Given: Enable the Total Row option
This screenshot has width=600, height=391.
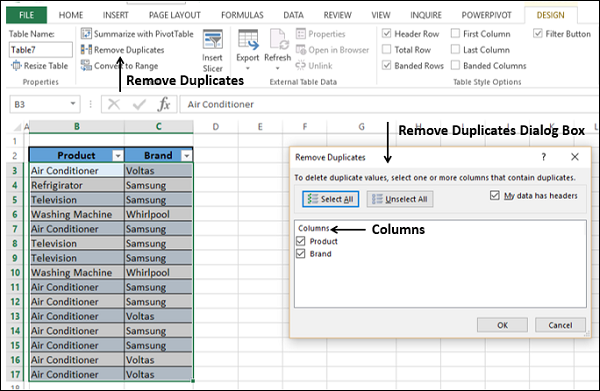Looking at the screenshot, I should 387,50.
